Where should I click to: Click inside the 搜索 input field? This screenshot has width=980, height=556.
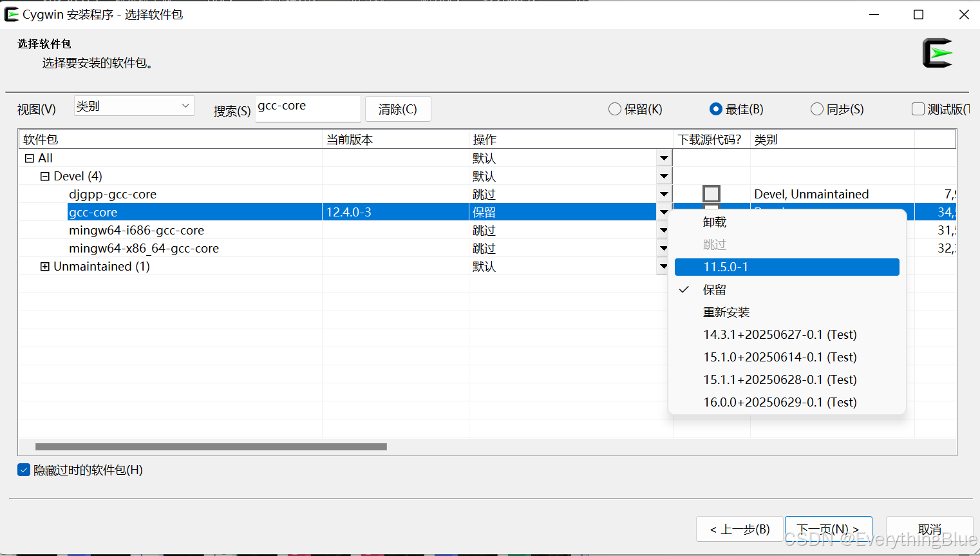click(x=307, y=108)
